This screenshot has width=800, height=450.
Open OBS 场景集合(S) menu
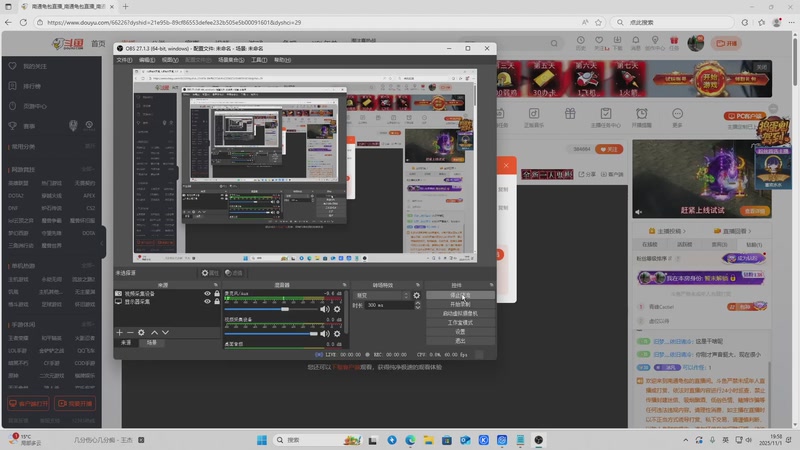[x=231, y=60]
